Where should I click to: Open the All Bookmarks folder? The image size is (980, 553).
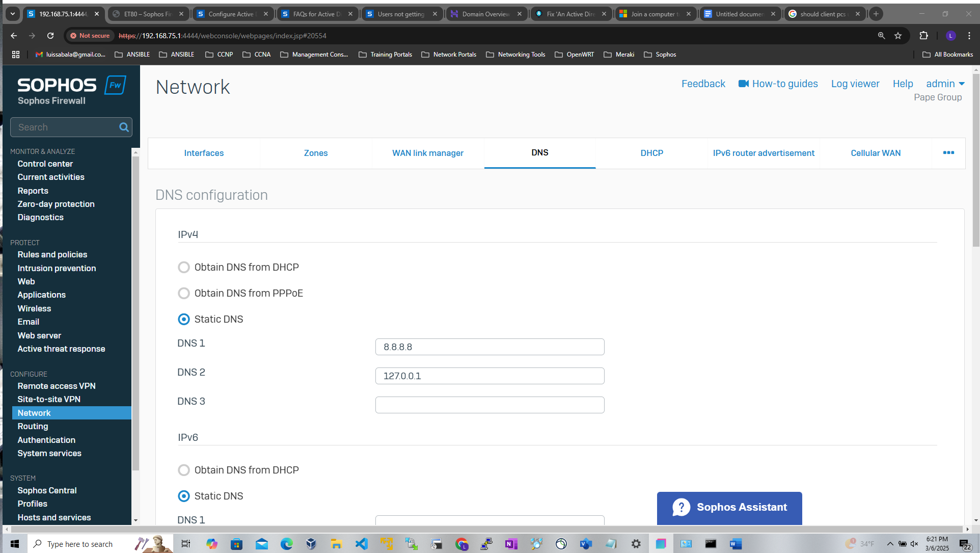click(x=947, y=55)
